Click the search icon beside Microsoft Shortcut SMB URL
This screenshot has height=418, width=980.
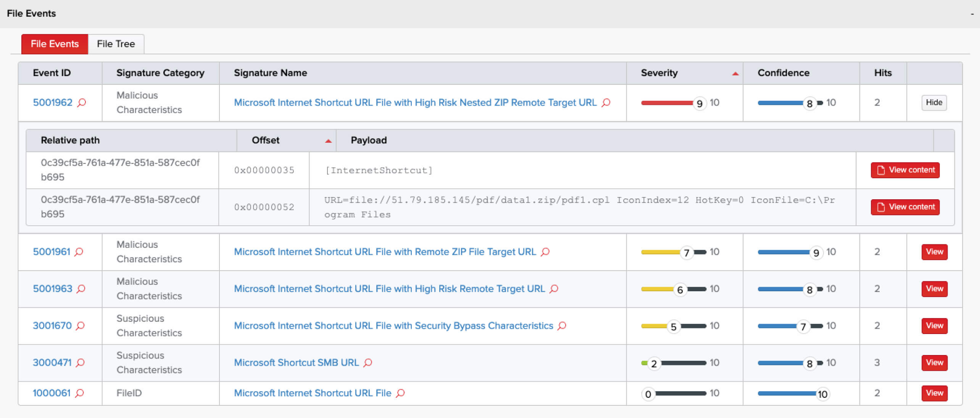367,363
